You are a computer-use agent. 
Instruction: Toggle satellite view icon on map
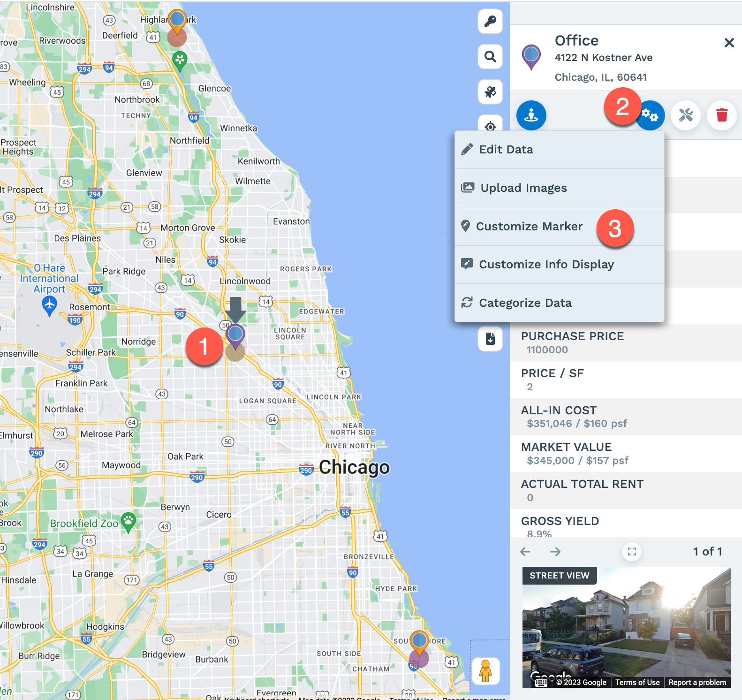[x=490, y=91]
